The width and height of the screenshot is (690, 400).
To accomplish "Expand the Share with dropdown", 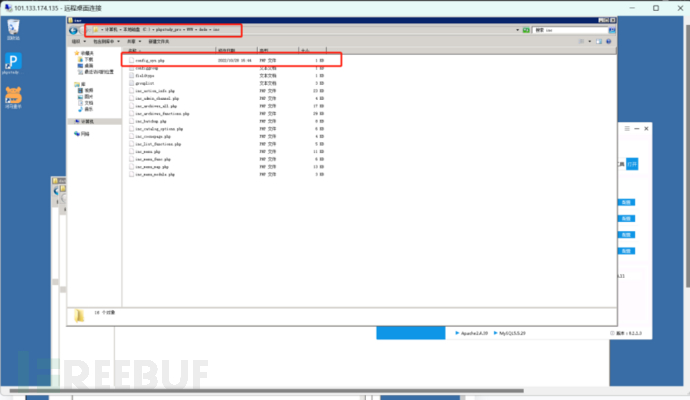I will [132, 41].
